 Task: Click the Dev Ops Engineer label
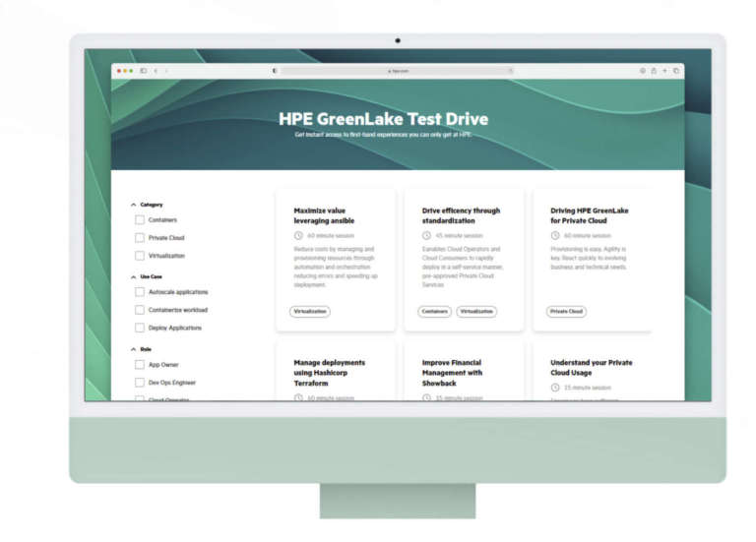pyautogui.click(x=172, y=383)
